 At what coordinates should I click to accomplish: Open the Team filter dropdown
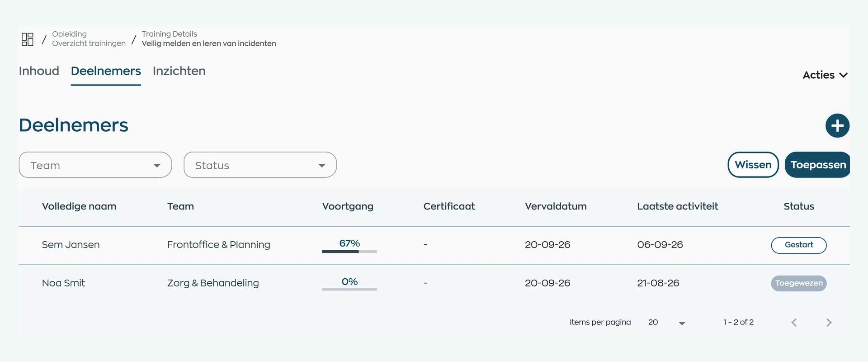(x=95, y=165)
